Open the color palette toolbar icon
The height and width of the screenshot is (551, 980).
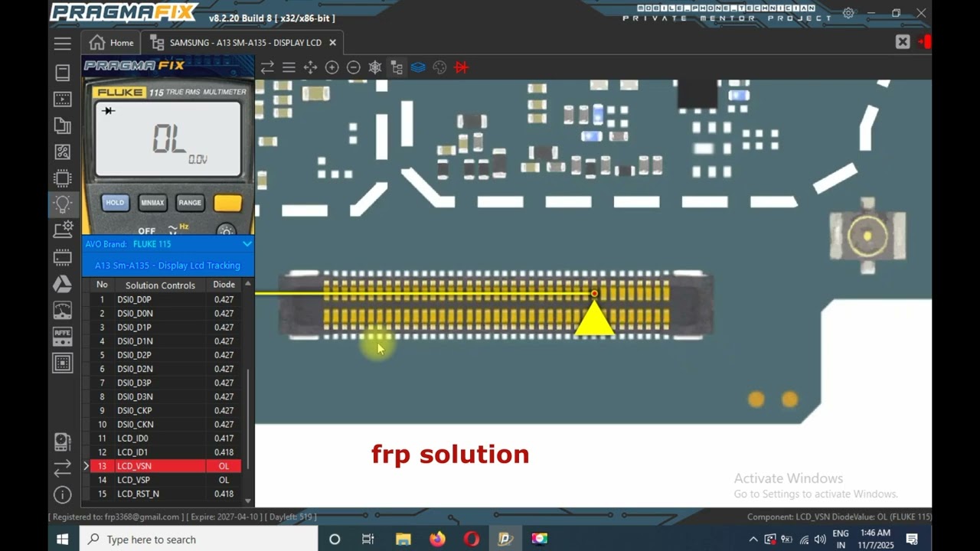(x=439, y=67)
